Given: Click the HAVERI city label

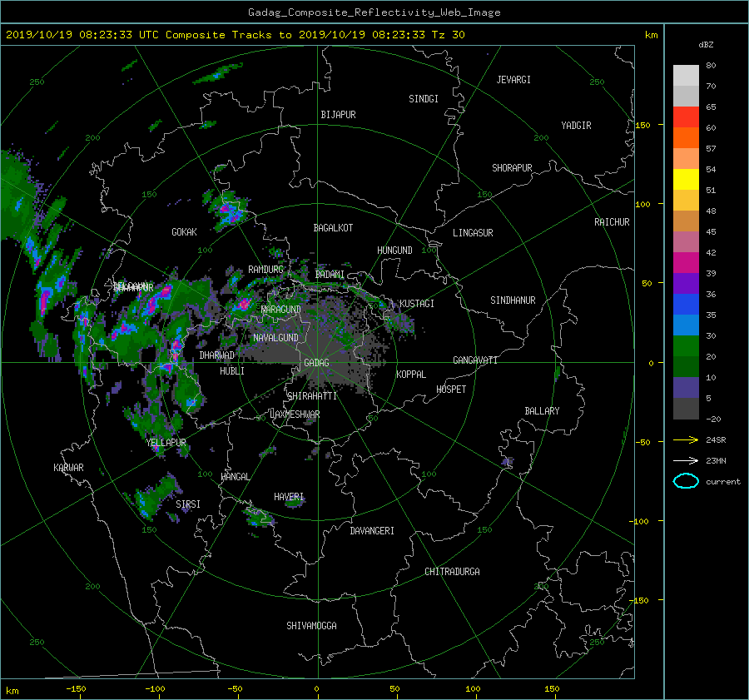Looking at the screenshot, I should pos(289,497).
